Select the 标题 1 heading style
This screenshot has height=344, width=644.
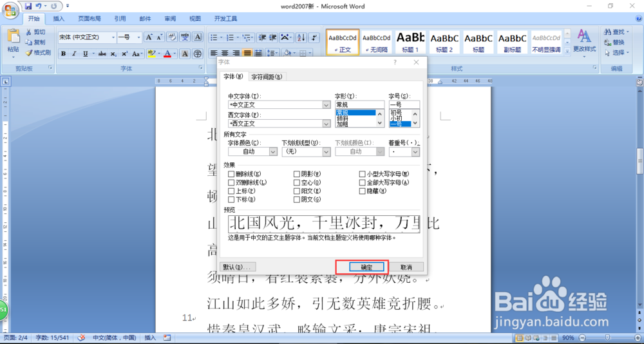click(x=410, y=43)
